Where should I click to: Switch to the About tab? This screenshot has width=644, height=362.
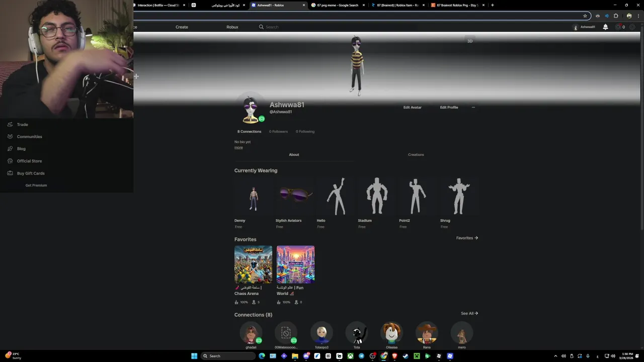tap(294, 155)
